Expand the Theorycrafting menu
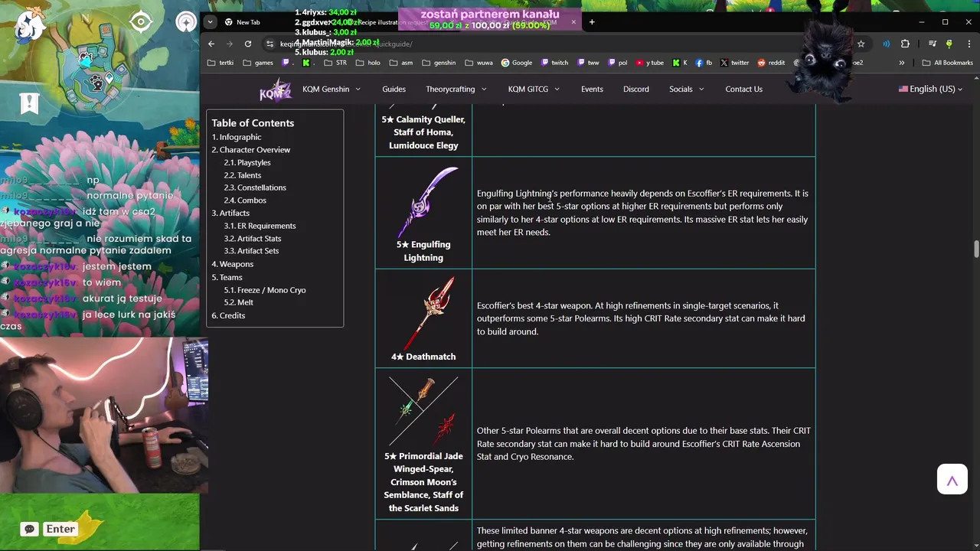Screen dimensions: 980x551 [456, 89]
